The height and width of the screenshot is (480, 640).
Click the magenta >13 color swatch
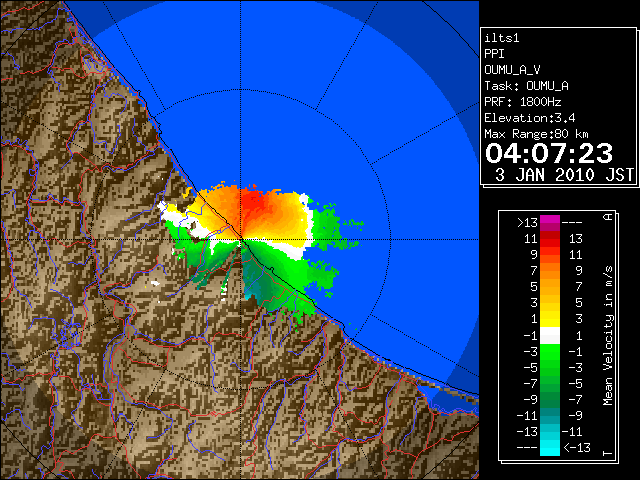[x=550, y=223]
